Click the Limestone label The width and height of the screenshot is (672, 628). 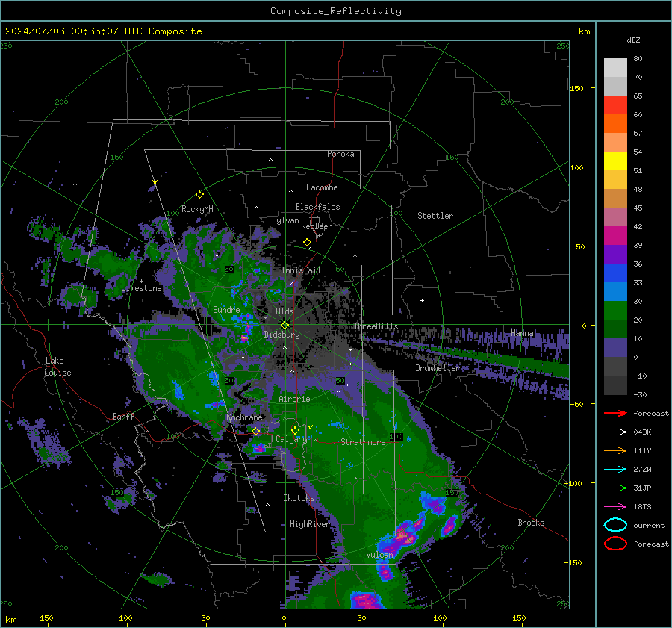pos(141,288)
